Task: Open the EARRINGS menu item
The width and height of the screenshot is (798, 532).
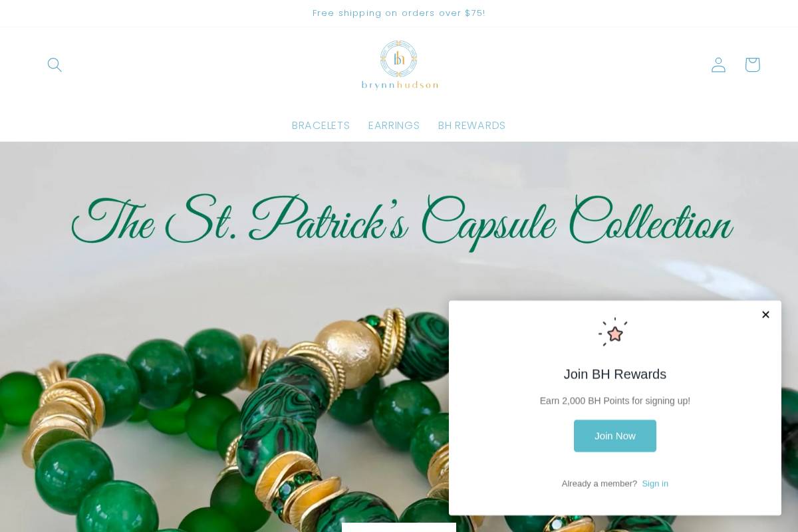Action: (x=394, y=126)
